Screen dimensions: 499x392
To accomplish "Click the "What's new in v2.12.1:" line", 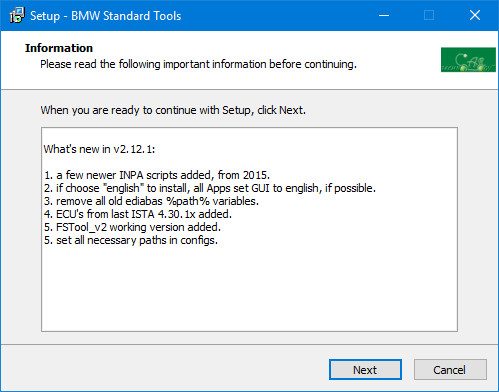I will [x=99, y=149].
